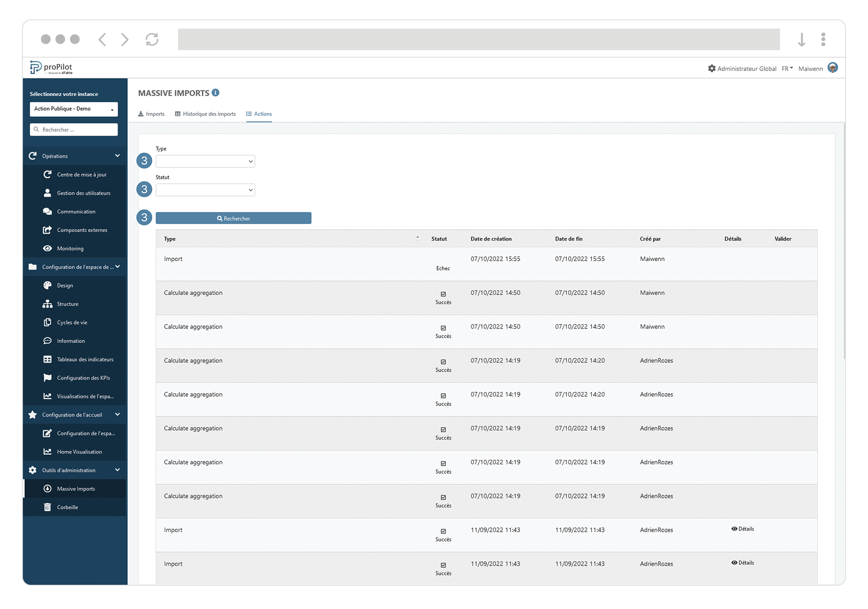The width and height of the screenshot is (868, 609).
Task: Open the Corbeille trash section
Action: 67,507
